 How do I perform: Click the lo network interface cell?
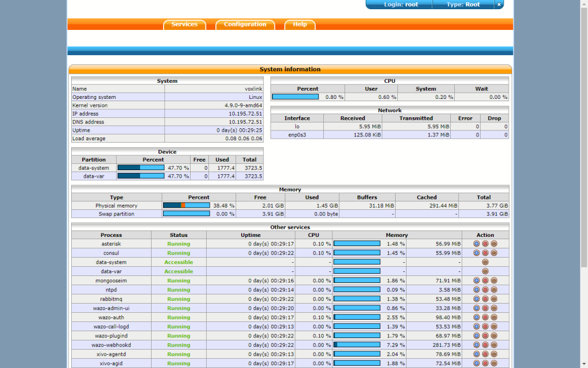coord(297,126)
